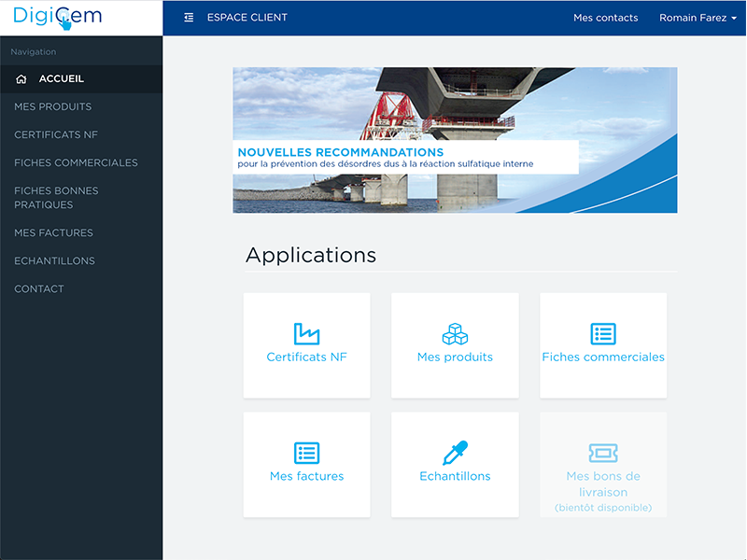Screen dimensions: 747x560
Task: Click the bridge banner image
Action: (455, 140)
